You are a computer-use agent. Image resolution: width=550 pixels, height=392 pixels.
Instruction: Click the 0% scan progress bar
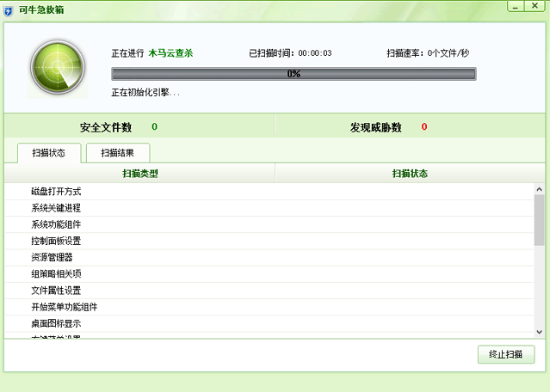(x=294, y=74)
